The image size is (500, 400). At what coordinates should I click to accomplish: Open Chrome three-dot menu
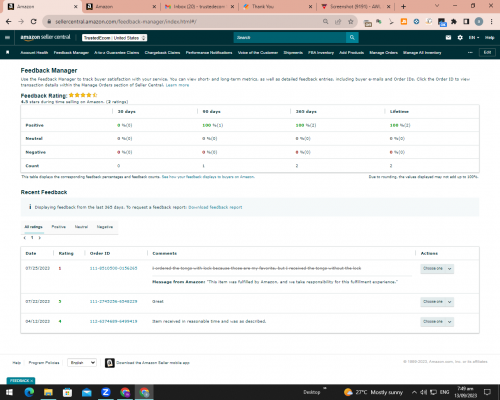[492, 22]
